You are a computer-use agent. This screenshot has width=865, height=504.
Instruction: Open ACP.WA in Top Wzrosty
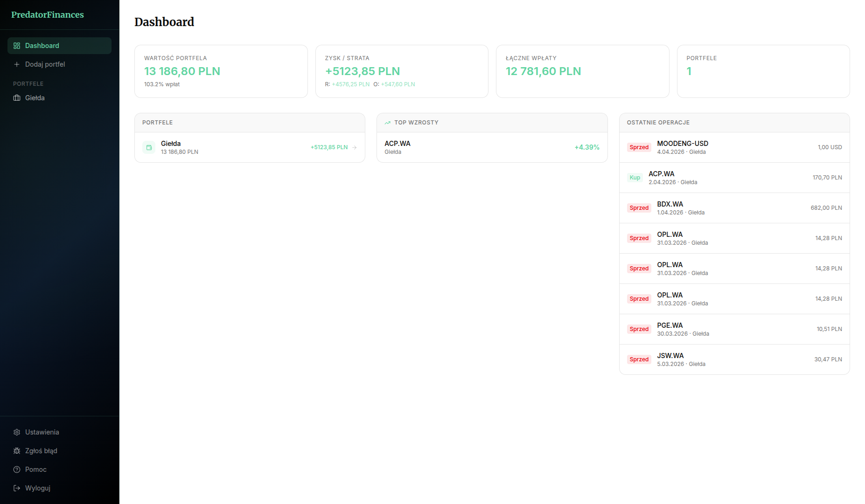(492, 147)
